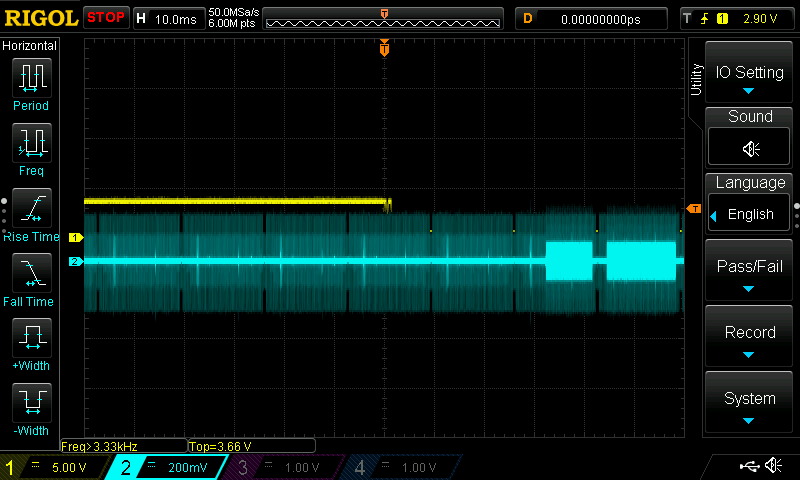Select the Freq measurement icon
The height and width of the screenshot is (480, 800).
point(31,143)
